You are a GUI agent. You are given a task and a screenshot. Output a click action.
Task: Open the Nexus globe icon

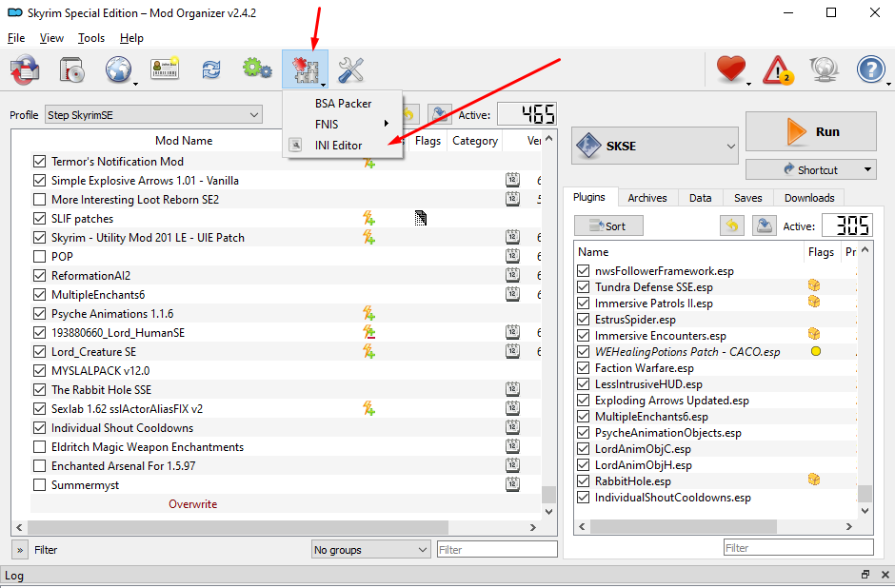pyautogui.click(x=118, y=69)
